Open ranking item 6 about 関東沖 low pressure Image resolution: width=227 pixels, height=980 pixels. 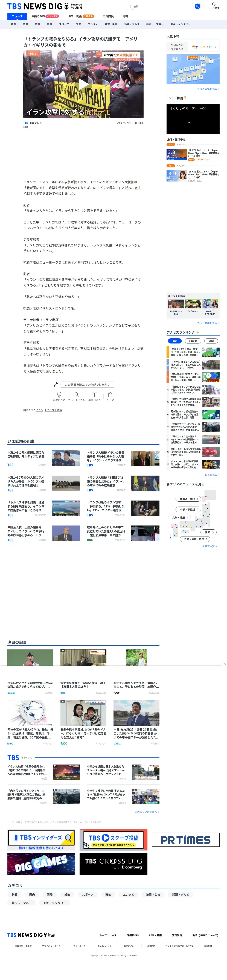193,414
